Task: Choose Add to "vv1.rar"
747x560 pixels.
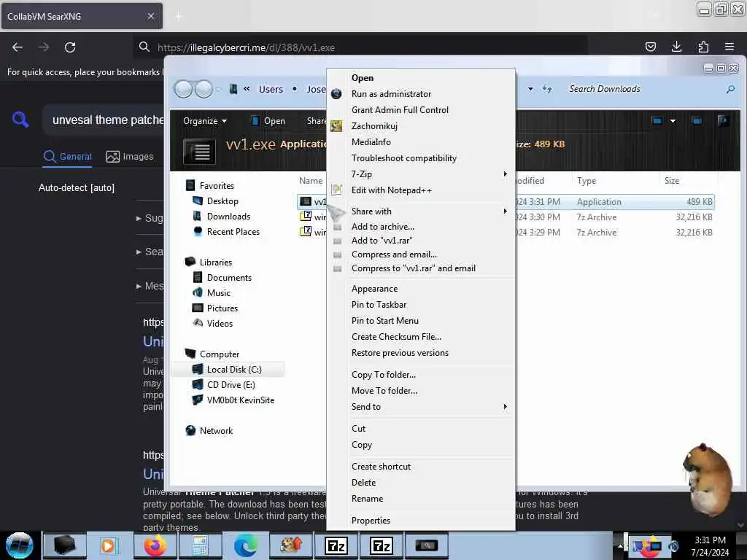Action: click(382, 241)
